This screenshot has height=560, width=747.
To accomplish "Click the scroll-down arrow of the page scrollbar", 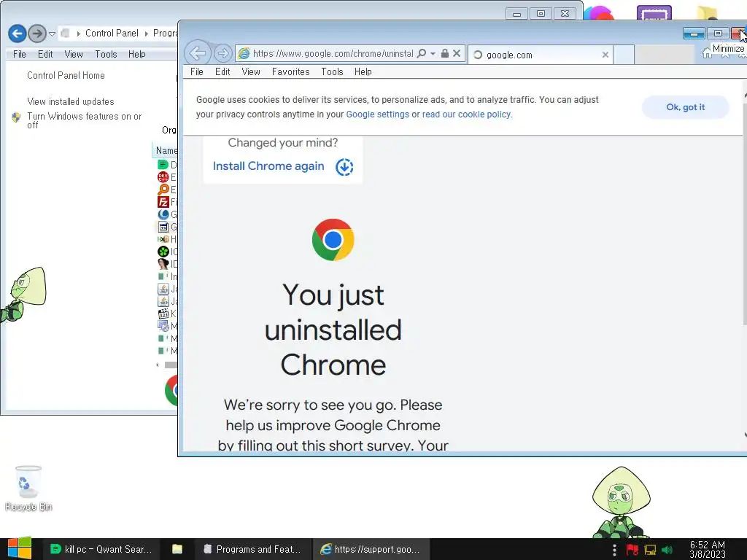I will click(x=745, y=435).
